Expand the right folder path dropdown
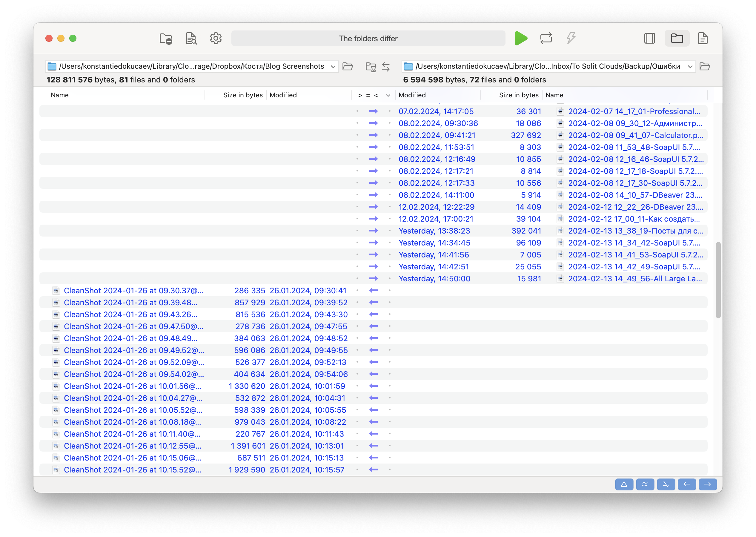Screen dimensions: 756x537 click(x=690, y=67)
